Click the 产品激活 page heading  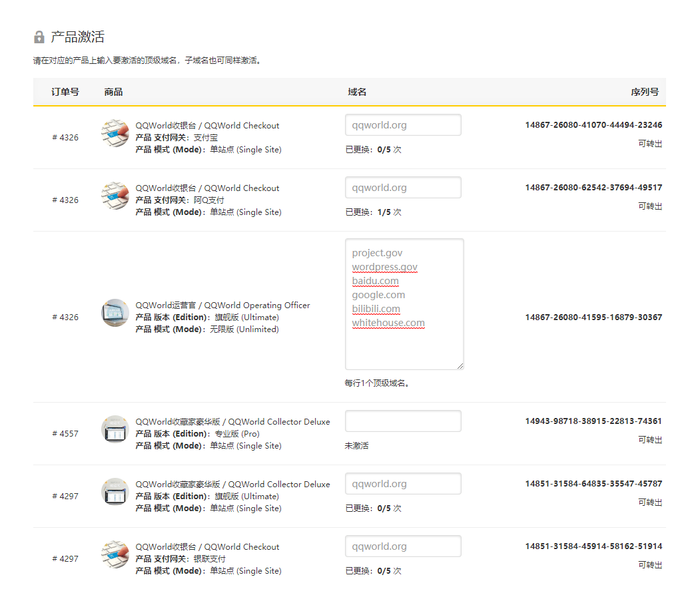click(78, 37)
